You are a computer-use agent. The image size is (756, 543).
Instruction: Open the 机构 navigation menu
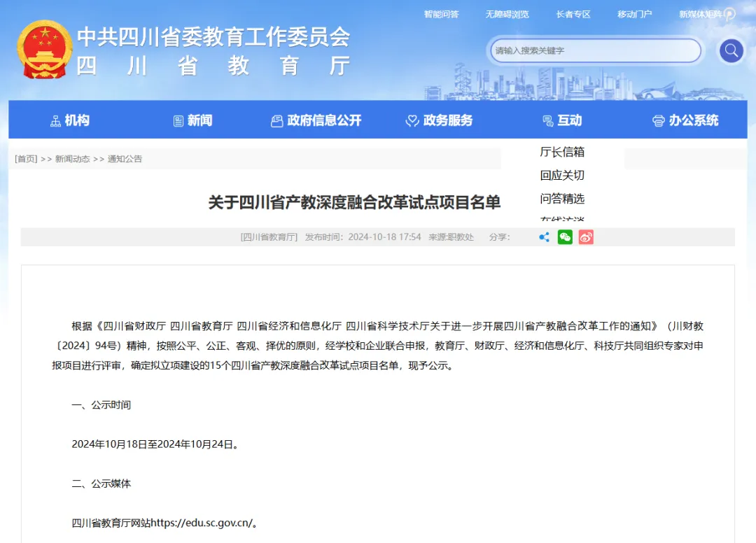pyautogui.click(x=70, y=120)
